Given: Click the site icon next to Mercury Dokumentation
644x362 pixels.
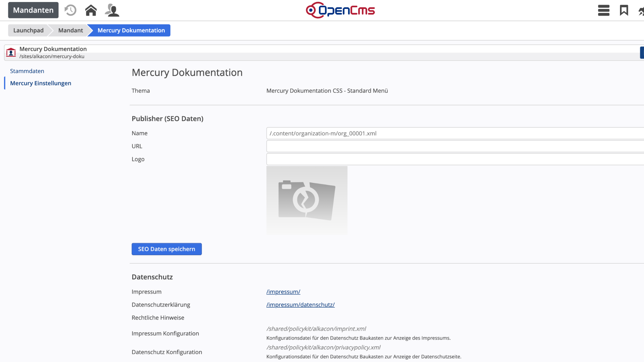Looking at the screenshot, I should [11, 52].
